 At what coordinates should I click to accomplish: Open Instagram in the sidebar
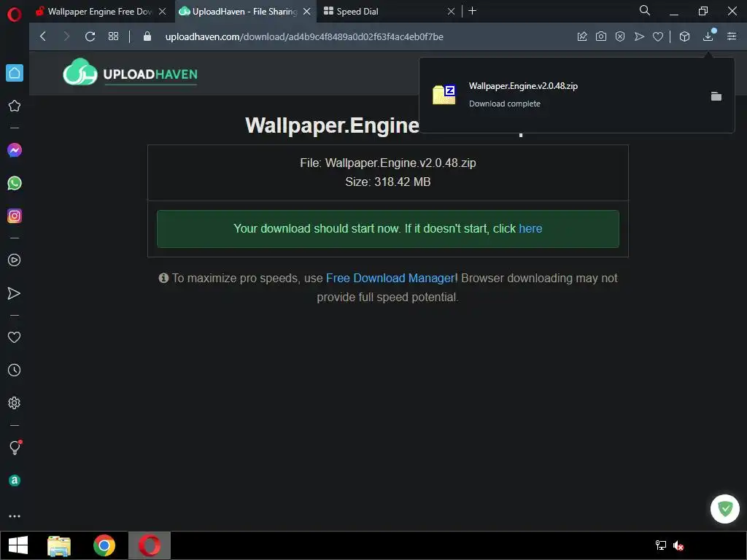pos(15,216)
